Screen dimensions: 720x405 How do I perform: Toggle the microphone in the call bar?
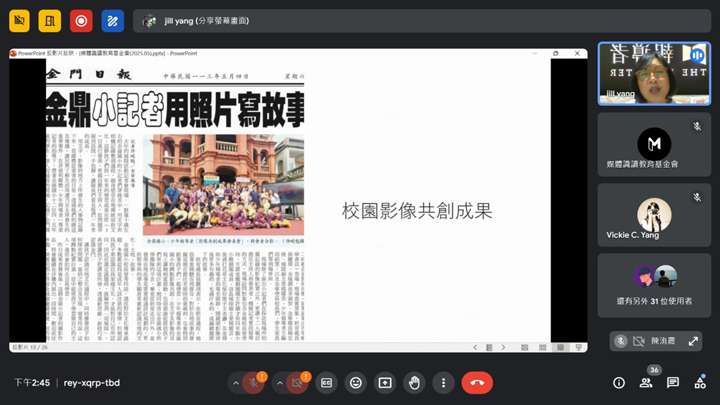pyautogui.click(x=253, y=383)
